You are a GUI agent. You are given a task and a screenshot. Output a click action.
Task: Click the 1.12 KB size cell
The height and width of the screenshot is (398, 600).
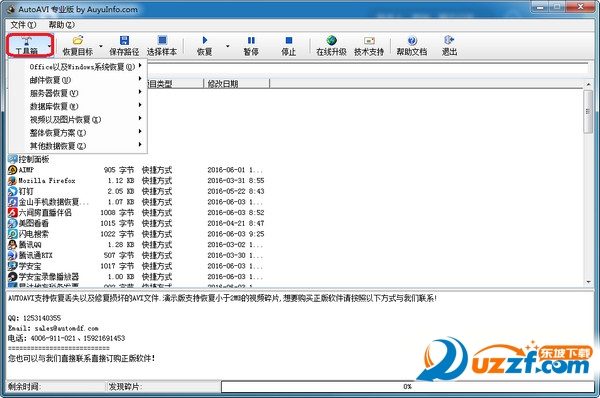tap(121, 181)
